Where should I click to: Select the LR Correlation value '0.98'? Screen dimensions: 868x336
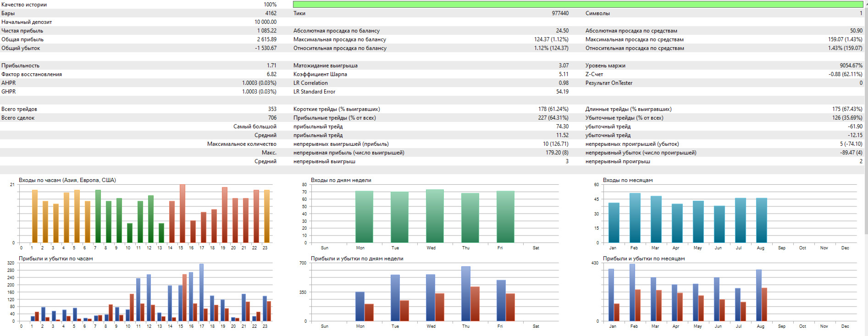point(564,83)
